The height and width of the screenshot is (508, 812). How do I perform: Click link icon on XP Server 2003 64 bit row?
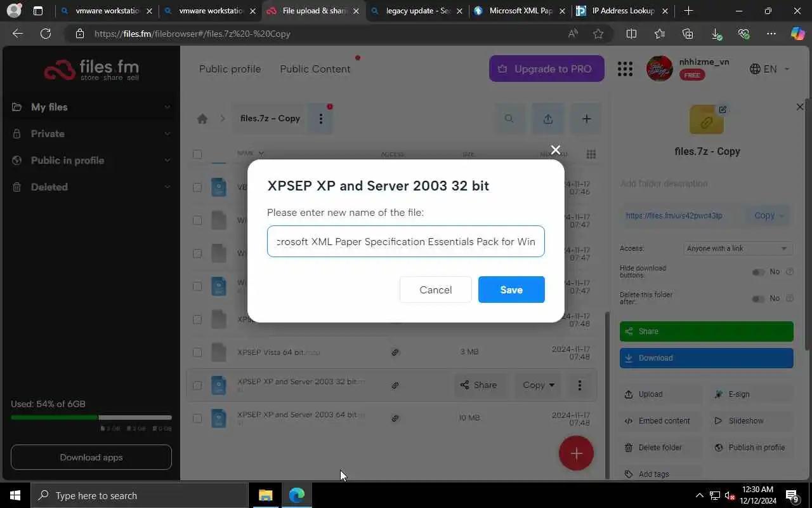395,418
